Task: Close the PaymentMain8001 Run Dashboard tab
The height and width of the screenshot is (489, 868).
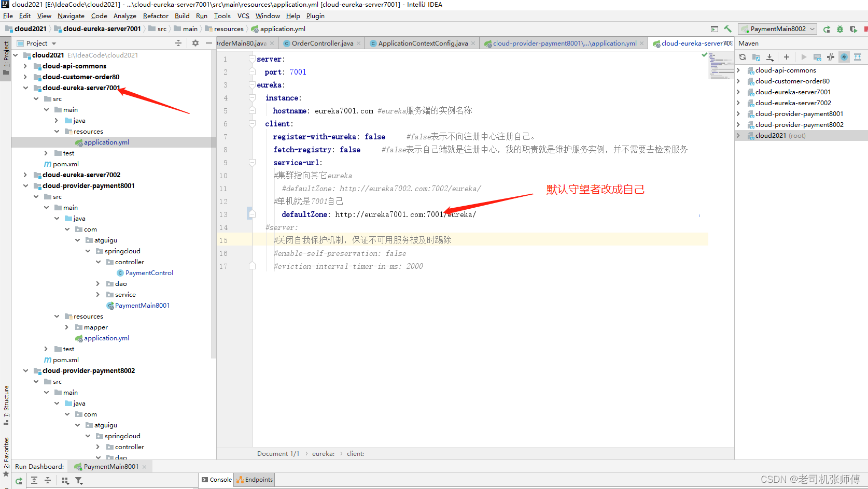Action: (144, 467)
